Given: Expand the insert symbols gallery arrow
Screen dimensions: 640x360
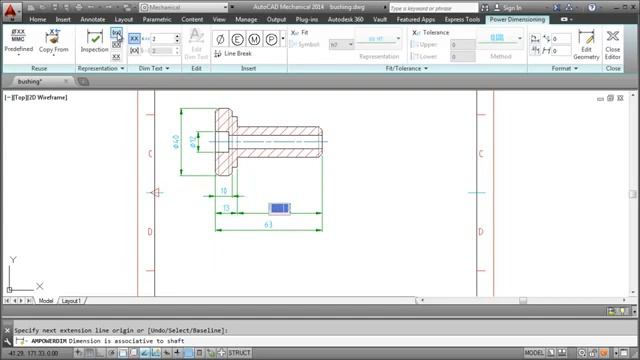Looking at the screenshot, I should pos(283,39).
